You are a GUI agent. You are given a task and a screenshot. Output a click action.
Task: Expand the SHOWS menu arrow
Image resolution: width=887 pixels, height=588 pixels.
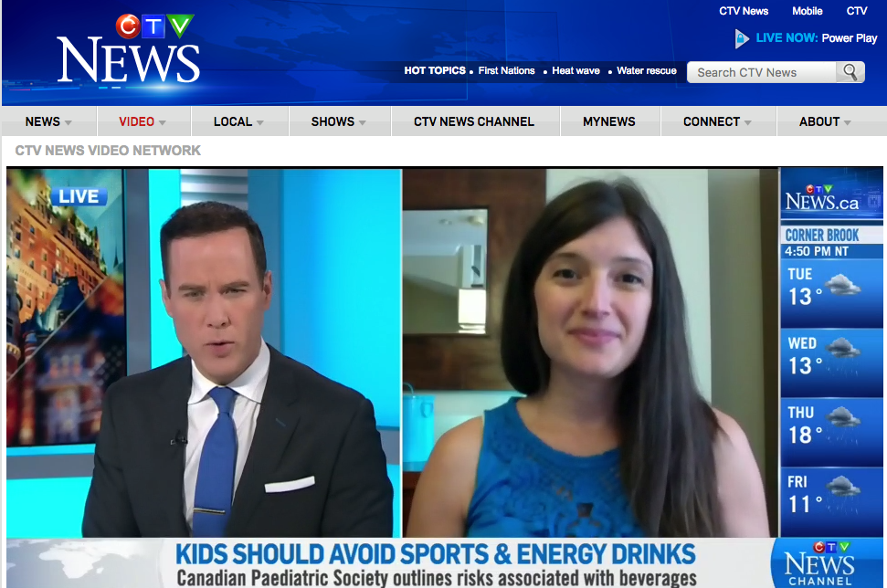pos(363,122)
